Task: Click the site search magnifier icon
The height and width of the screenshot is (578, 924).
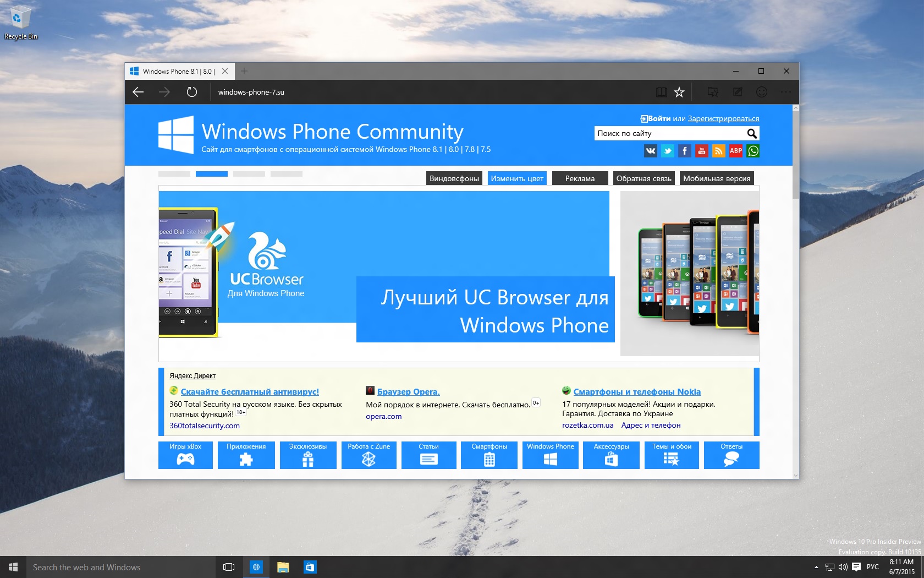Action: pos(752,133)
